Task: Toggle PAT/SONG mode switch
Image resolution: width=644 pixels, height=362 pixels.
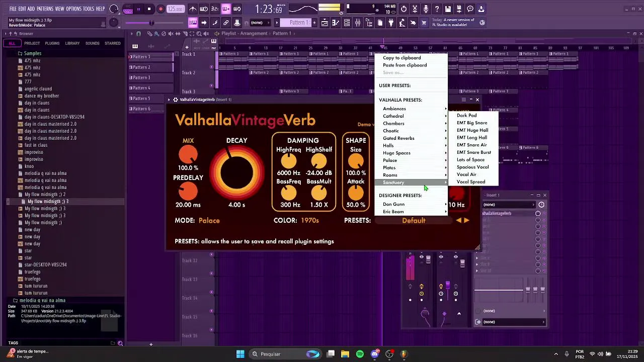Action: (128, 9)
